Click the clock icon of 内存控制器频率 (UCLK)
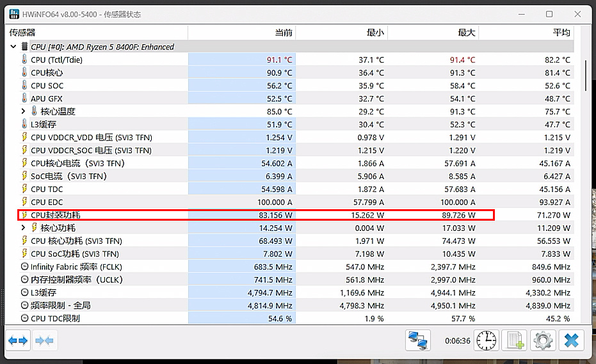The height and width of the screenshot is (364, 596). tap(24, 280)
